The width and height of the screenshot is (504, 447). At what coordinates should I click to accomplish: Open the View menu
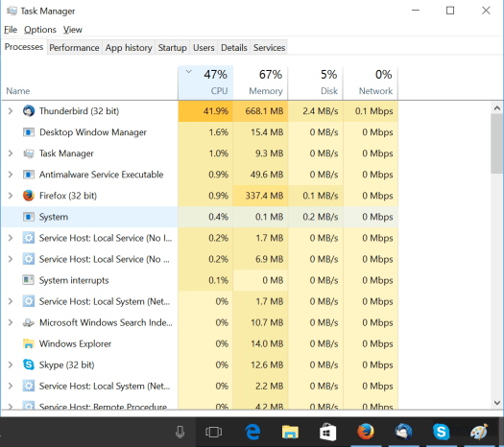pos(73,30)
